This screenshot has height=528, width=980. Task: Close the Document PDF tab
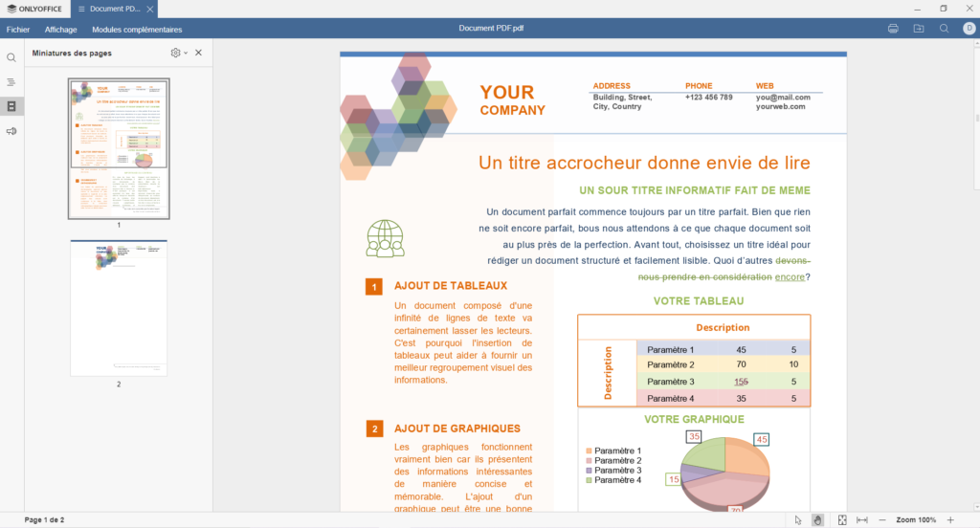[150, 10]
